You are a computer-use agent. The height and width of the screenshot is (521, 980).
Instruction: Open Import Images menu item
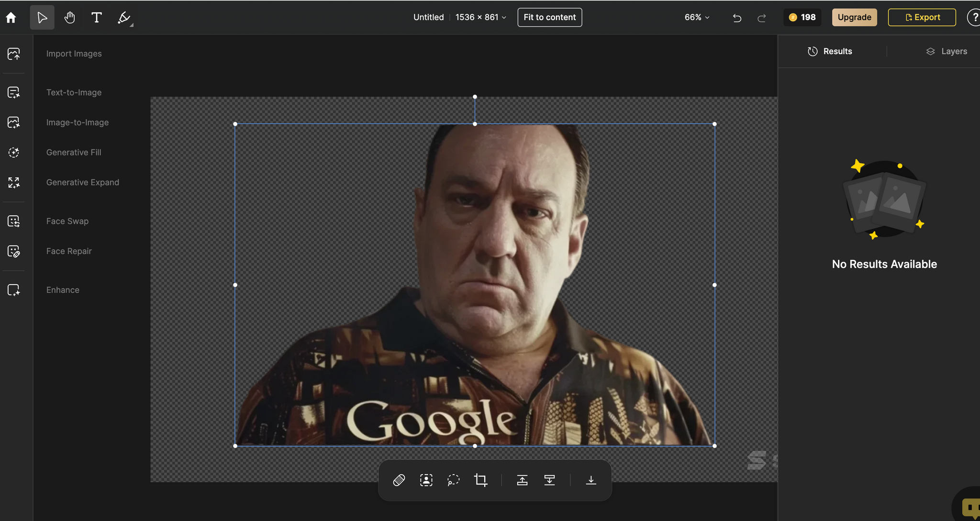click(74, 54)
